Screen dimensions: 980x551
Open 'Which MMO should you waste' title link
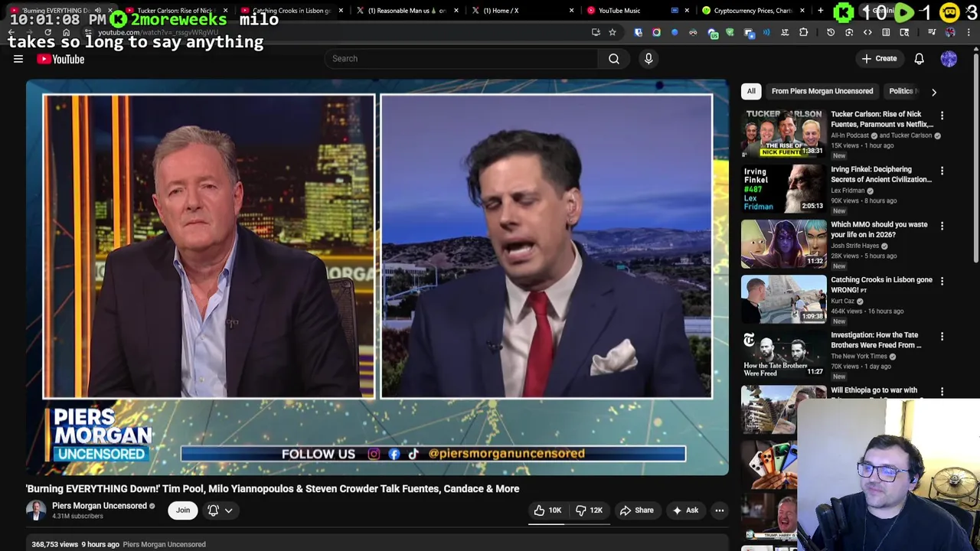(x=879, y=230)
